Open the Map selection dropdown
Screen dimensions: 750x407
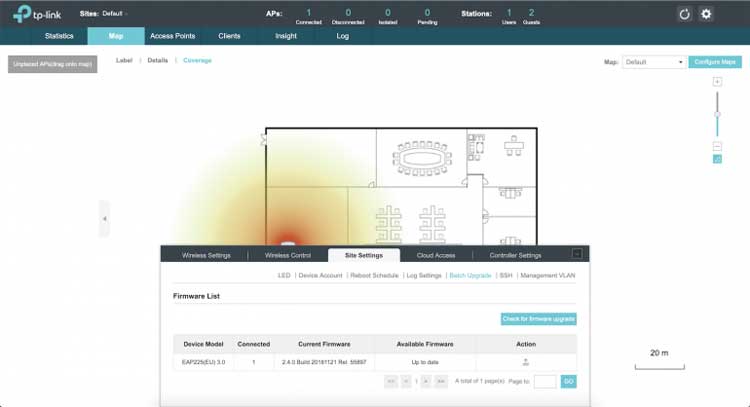[x=653, y=62]
